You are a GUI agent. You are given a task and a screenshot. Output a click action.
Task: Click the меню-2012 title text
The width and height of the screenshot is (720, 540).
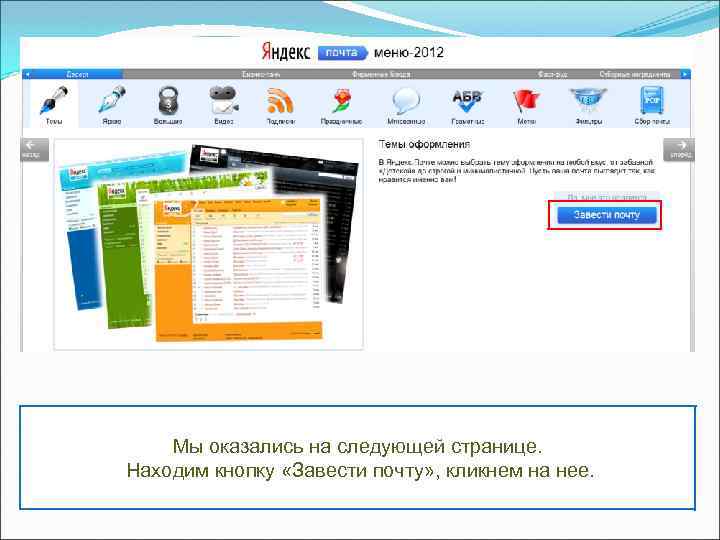tap(409, 52)
